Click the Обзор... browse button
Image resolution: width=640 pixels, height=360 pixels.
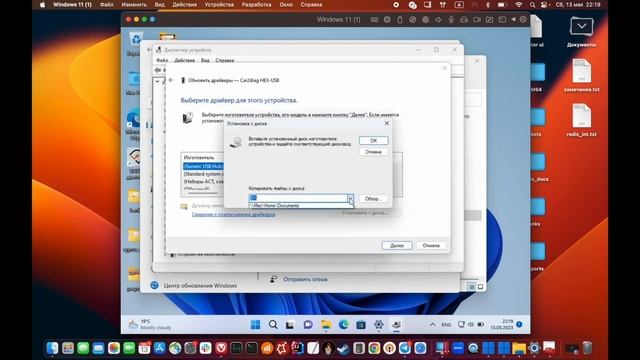point(373,198)
